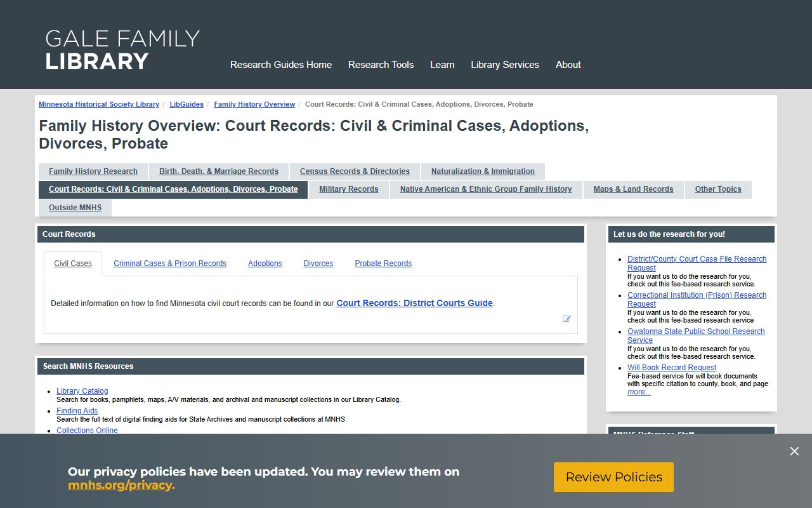Select the Civil Cases sub-tab
This screenshot has width=812, height=508.
pyautogui.click(x=73, y=264)
